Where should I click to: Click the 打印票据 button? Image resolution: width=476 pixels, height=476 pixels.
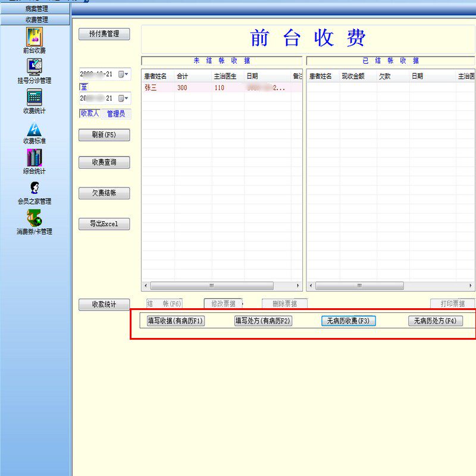[x=452, y=303]
